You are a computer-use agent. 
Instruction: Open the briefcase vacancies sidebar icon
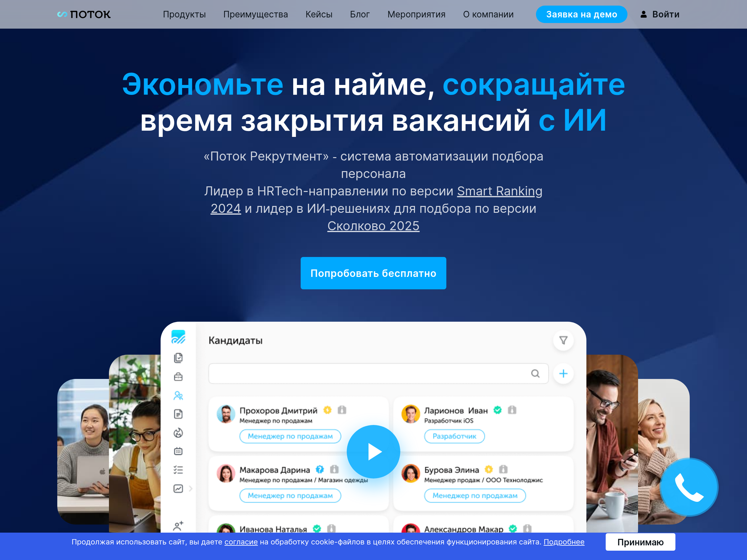click(178, 377)
